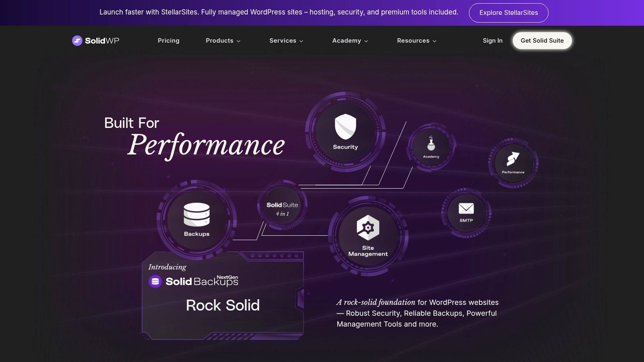Viewport: 644px width, 362px height.
Task: Click Explore StellarSites button
Action: point(509,13)
